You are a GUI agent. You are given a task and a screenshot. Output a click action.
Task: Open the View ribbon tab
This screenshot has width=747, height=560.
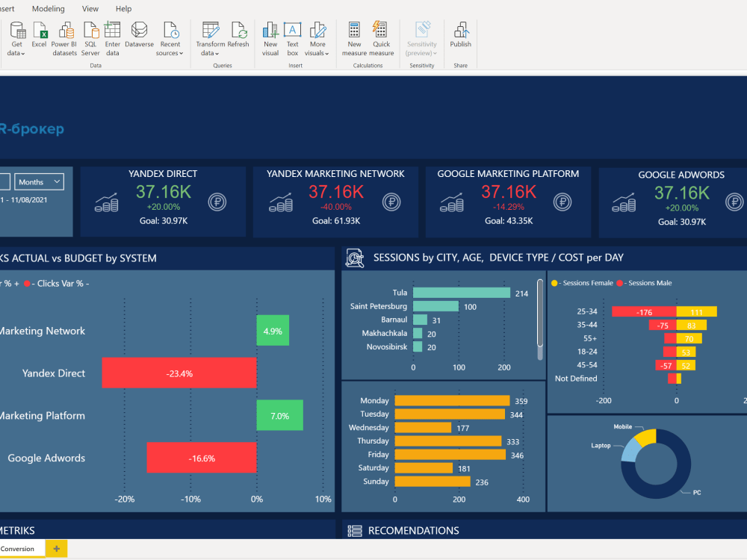(x=90, y=8)
